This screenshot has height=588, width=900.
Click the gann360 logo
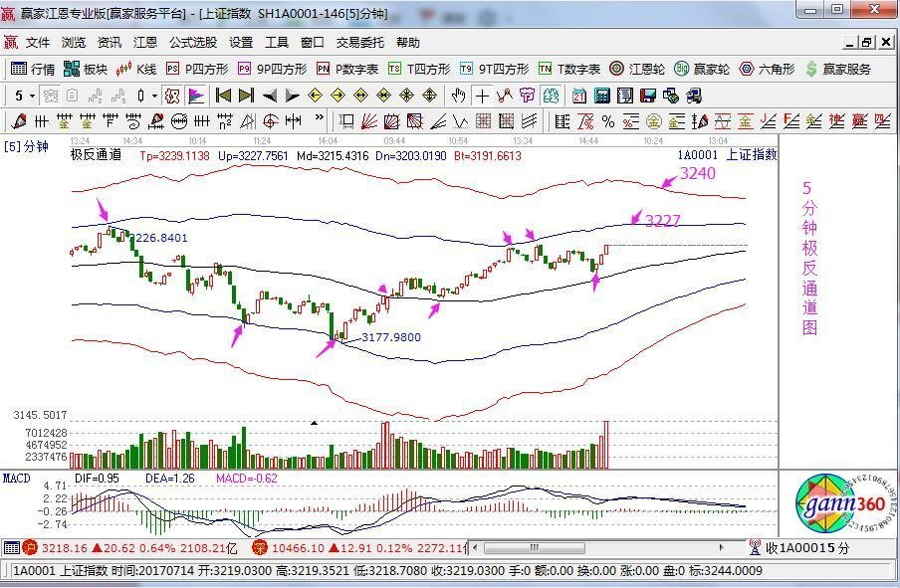(x=845, y=504)
